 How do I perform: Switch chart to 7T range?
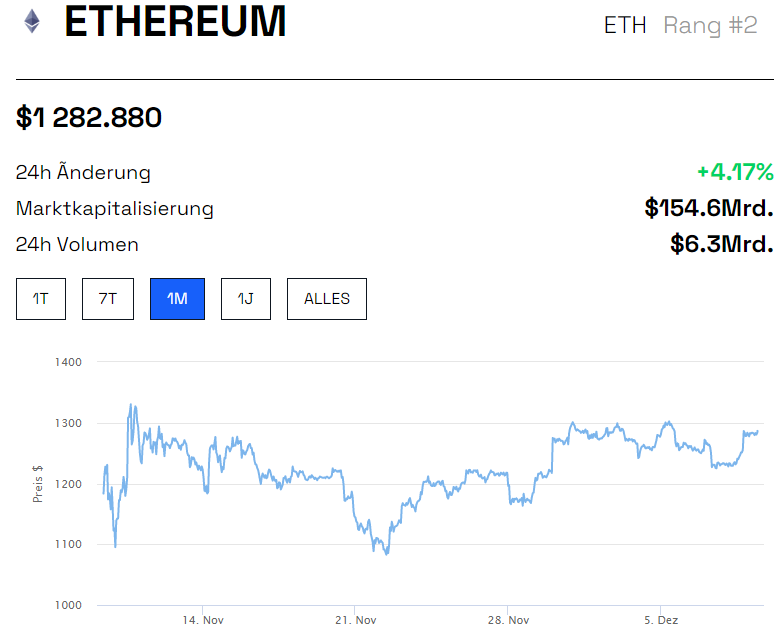tap(107, 299)
